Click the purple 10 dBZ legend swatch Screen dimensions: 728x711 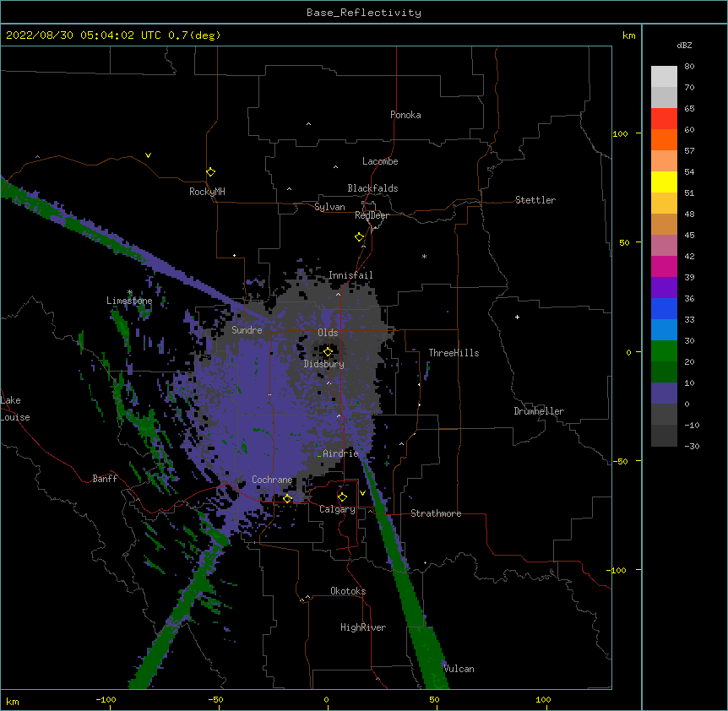pyautogui.click(x=664, y=393)
